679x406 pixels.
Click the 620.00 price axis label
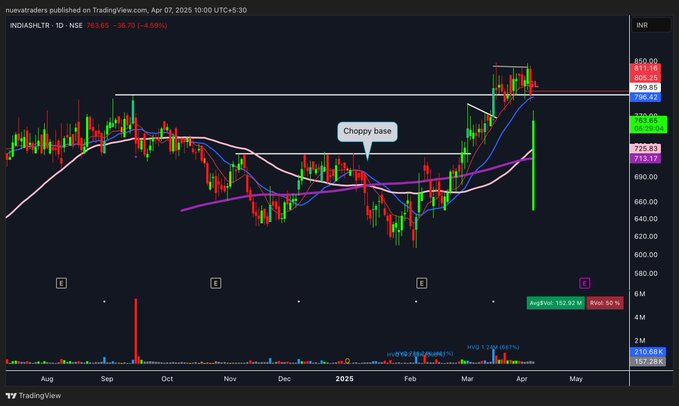coord(646,236)
